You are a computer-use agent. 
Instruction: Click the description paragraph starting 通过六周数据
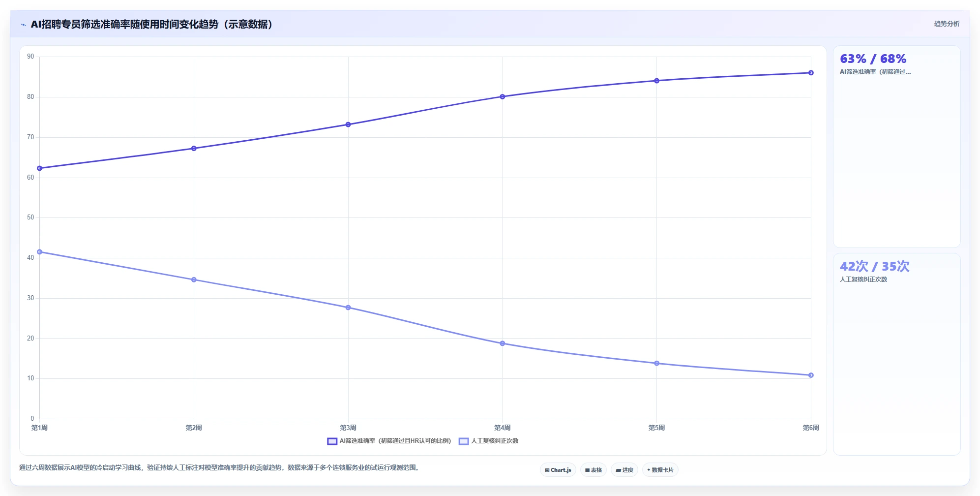(x=220, y=467)
